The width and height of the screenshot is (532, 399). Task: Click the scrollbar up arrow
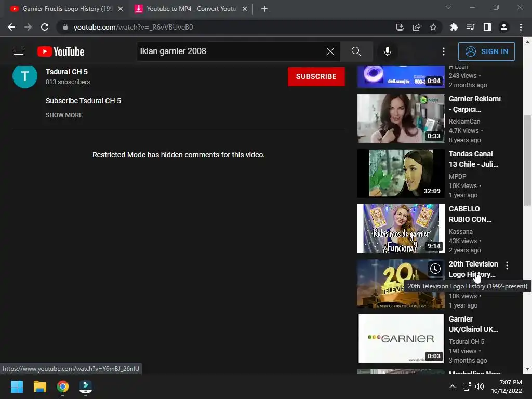527,42
